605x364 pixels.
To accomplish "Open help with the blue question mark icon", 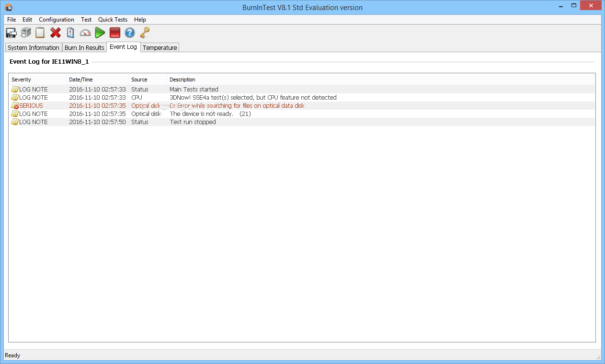I will tap(130, 33).
